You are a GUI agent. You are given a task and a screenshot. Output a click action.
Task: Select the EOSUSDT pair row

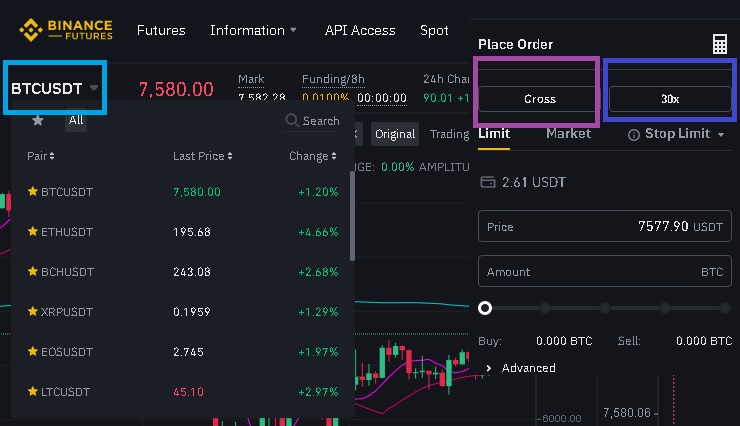[183, 352]
